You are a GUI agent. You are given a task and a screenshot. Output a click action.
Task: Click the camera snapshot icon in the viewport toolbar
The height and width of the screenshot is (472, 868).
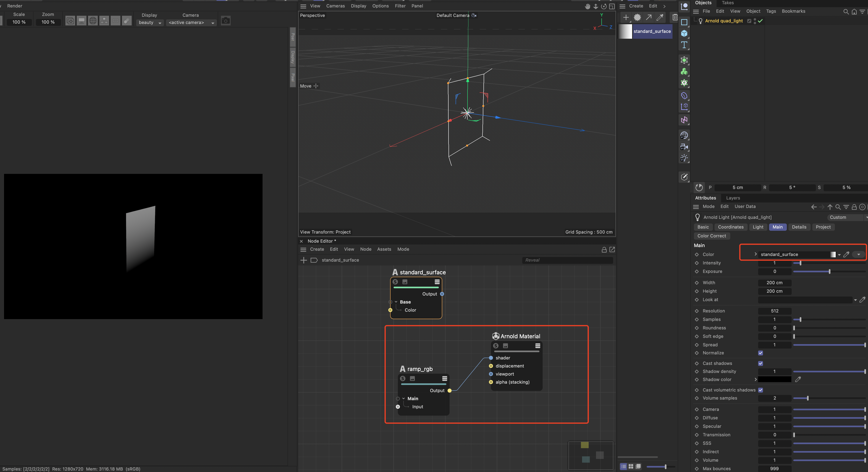[225, 20]
